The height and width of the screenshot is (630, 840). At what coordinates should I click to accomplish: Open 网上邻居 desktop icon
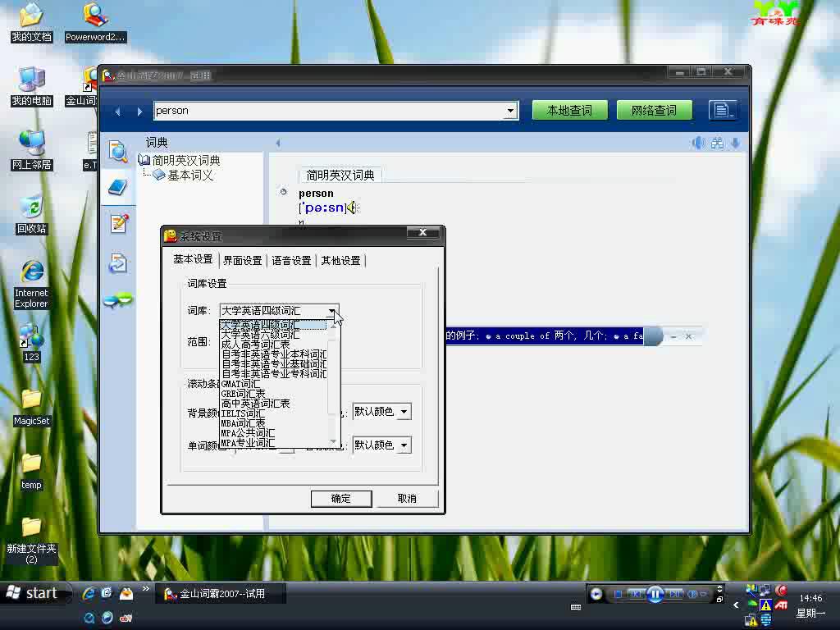click(x=32, y=151)
